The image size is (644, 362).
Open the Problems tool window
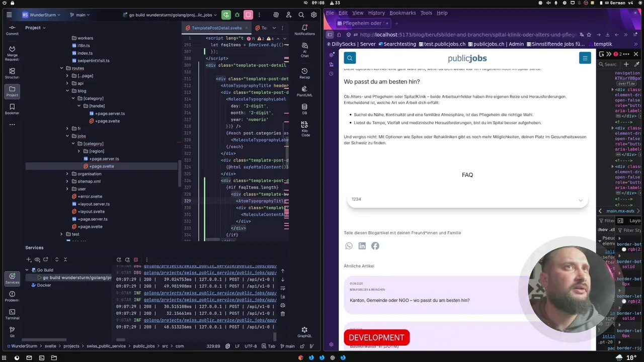point(12,296)
